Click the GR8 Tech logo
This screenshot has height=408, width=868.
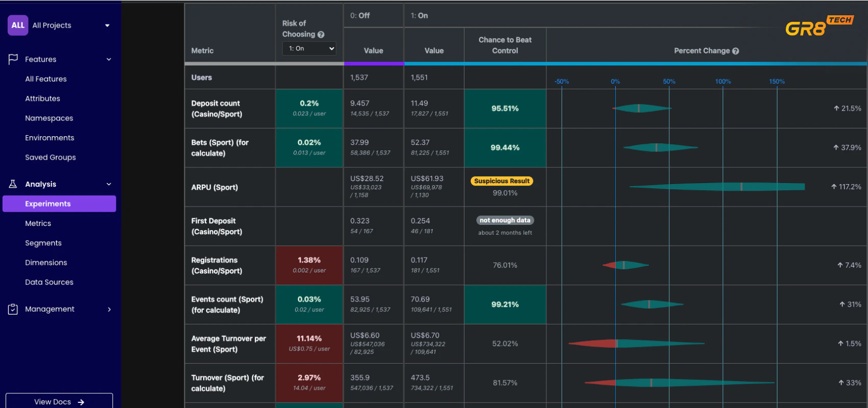pyautogui.click(x=818, y=26)
